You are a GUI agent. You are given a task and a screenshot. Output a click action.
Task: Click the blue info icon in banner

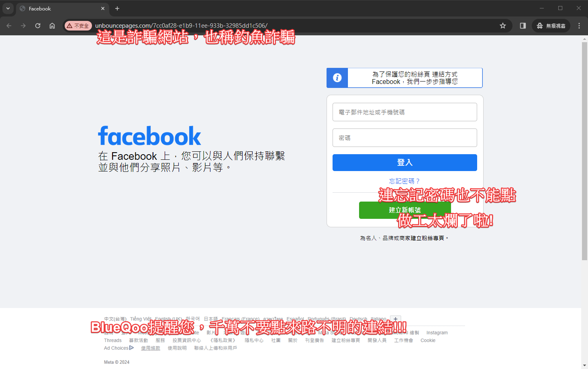(x=337, y=78)
